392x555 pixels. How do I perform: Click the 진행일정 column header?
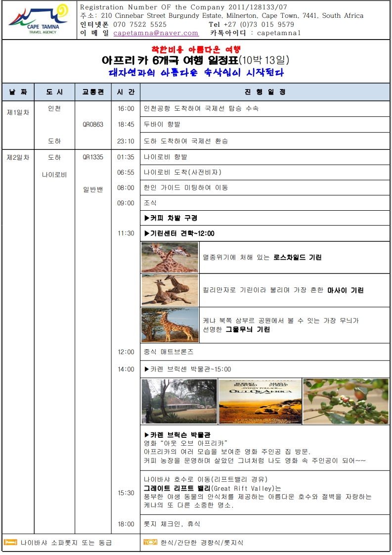(x=265, y=92)
